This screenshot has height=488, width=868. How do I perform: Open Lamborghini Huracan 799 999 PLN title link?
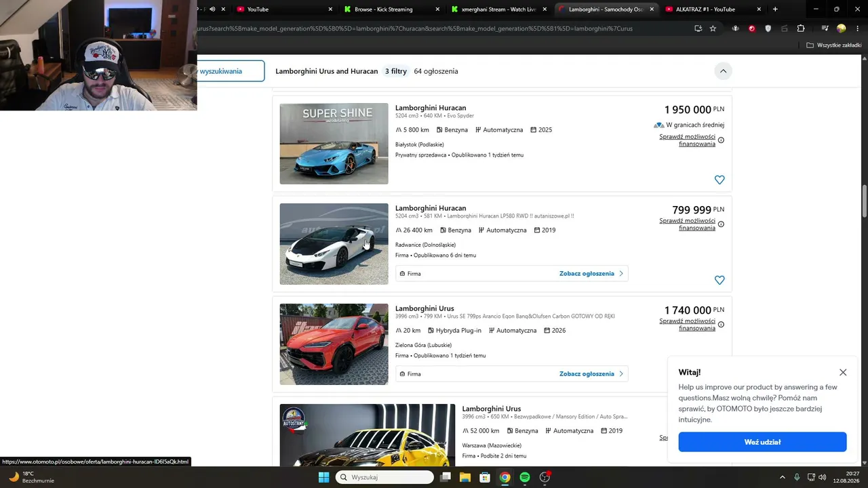click(431, 208)
